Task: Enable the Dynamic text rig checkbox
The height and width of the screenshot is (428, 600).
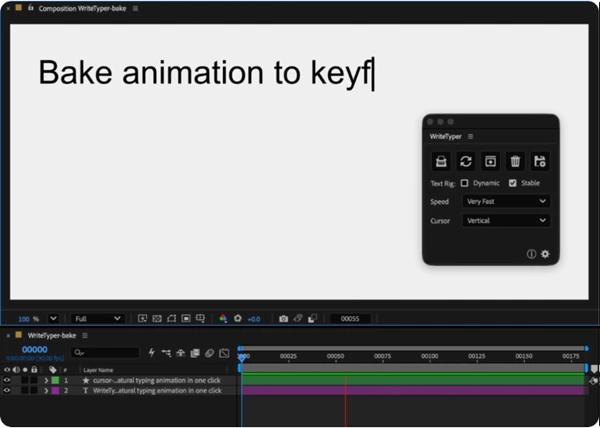Action: tap(464, 183)
